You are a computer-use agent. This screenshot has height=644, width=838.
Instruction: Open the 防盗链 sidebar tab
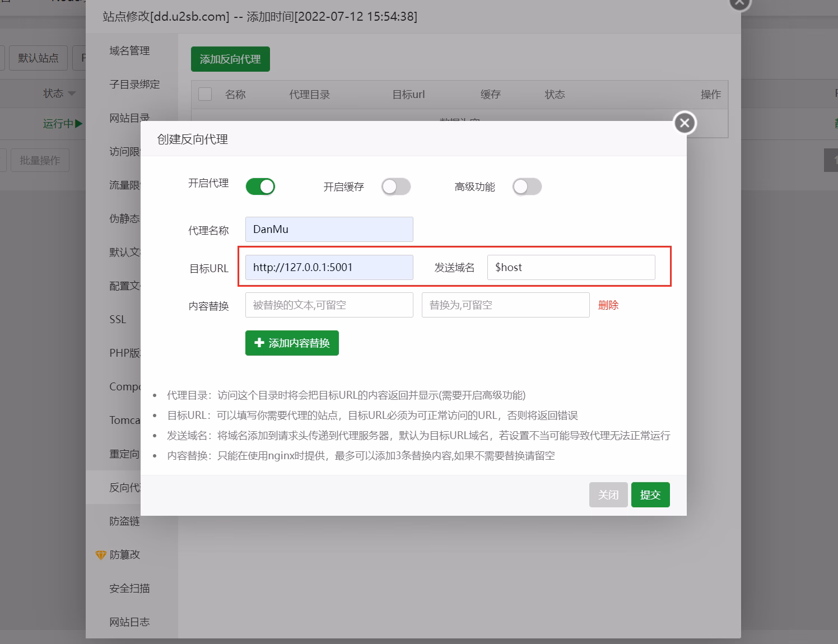tap(124, 521)
